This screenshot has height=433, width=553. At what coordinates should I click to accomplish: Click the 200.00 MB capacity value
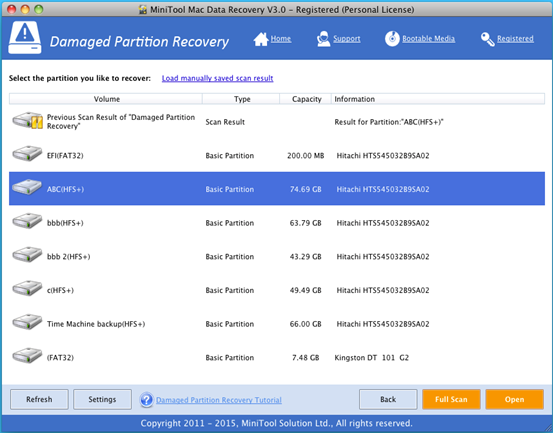[x=305, y=155]
